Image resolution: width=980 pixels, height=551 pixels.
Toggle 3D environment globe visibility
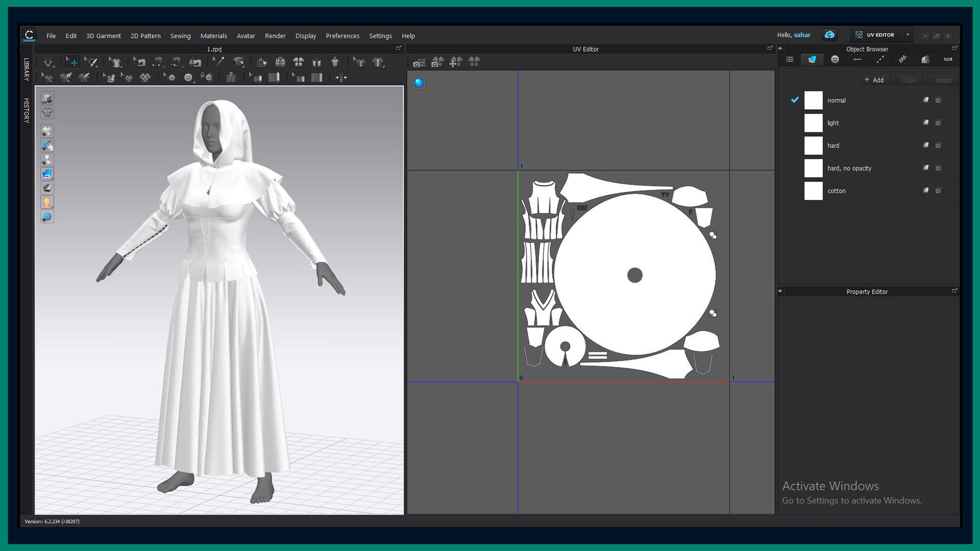[x=47, y=217]
